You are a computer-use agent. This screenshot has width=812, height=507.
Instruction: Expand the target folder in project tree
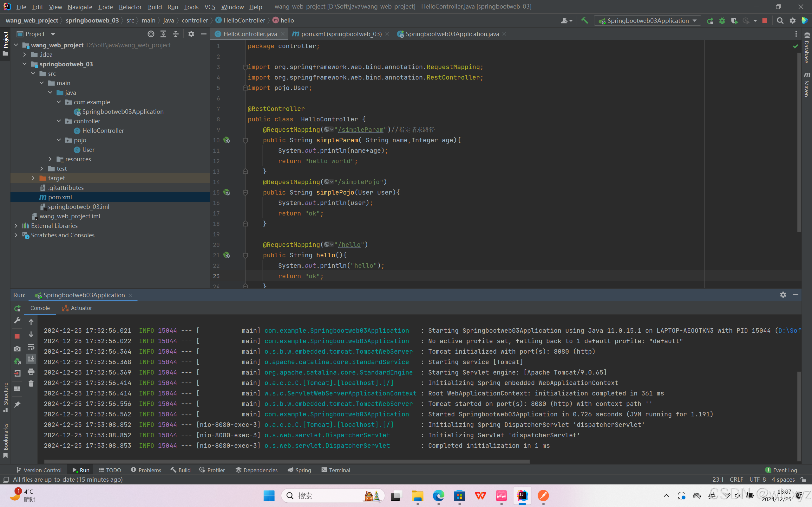[33, 178]
